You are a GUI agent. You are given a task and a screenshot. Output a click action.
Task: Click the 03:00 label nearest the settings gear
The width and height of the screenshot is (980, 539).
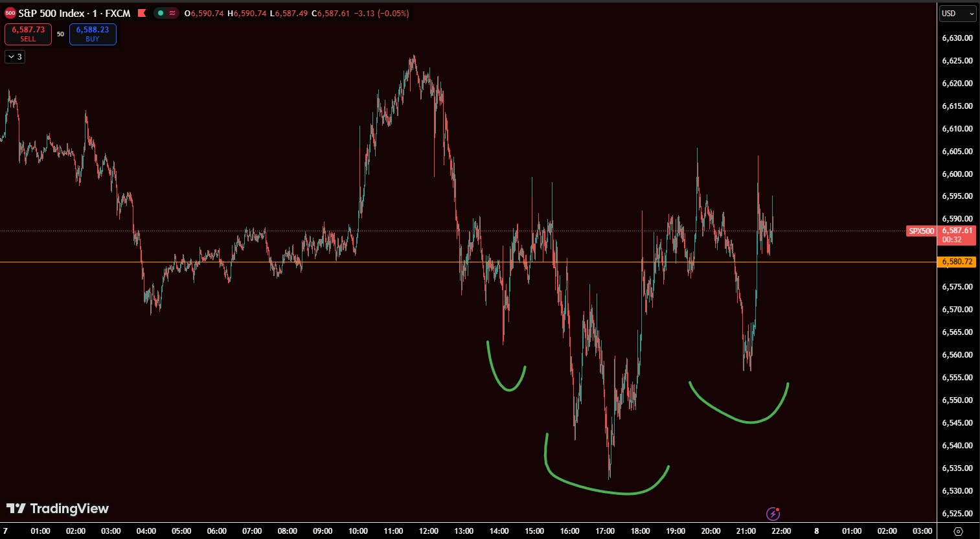point(922,531)
